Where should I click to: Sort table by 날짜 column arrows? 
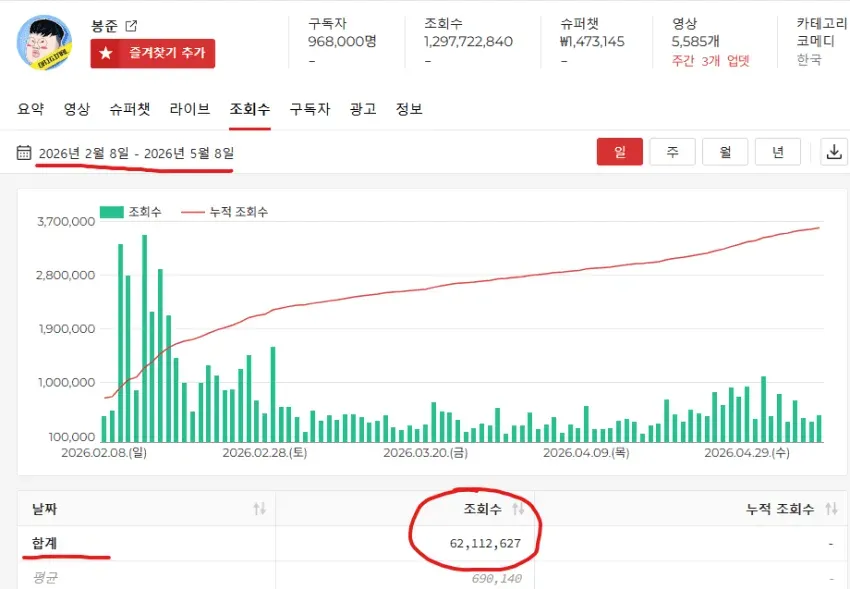260,509
